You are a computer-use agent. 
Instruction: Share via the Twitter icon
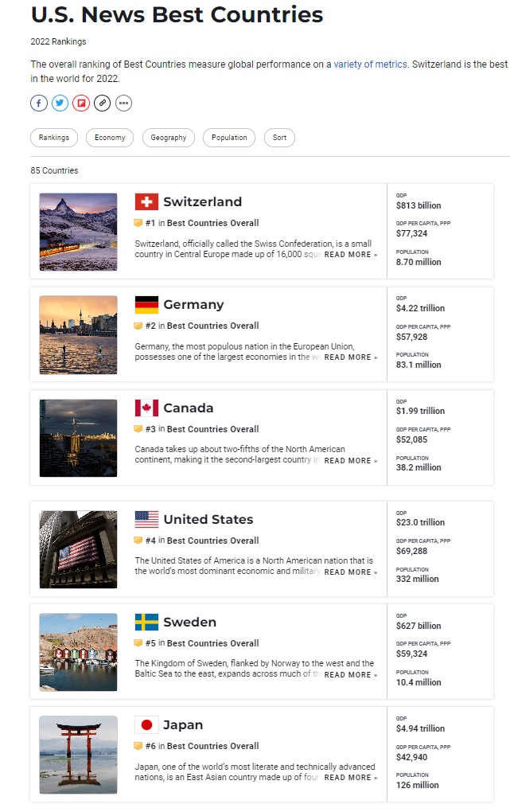pyautogui.click(x=60, y=103)
